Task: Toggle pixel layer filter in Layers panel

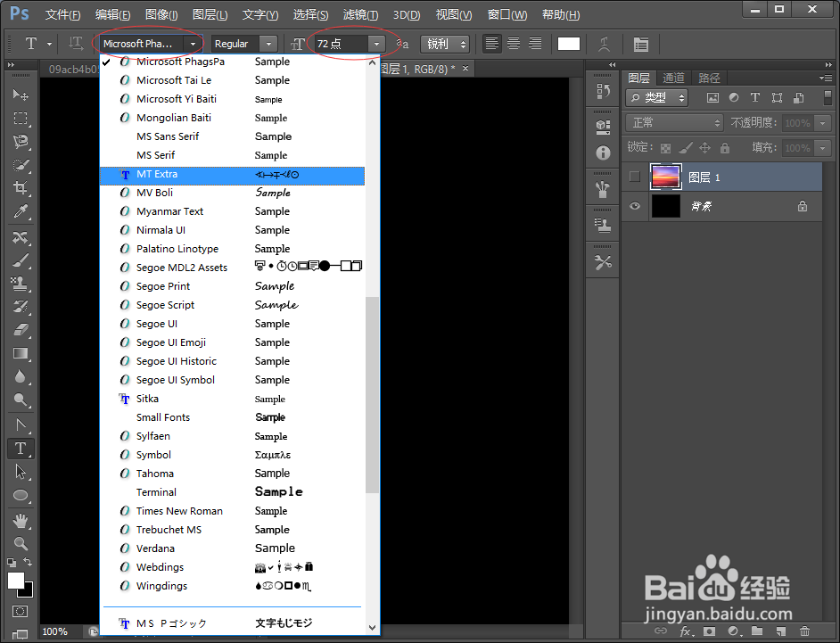Action: point(712,97)
